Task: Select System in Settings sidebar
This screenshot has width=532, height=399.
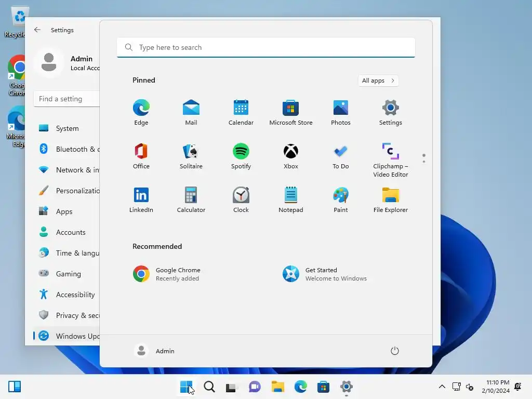Action: (x=67, y=128)
